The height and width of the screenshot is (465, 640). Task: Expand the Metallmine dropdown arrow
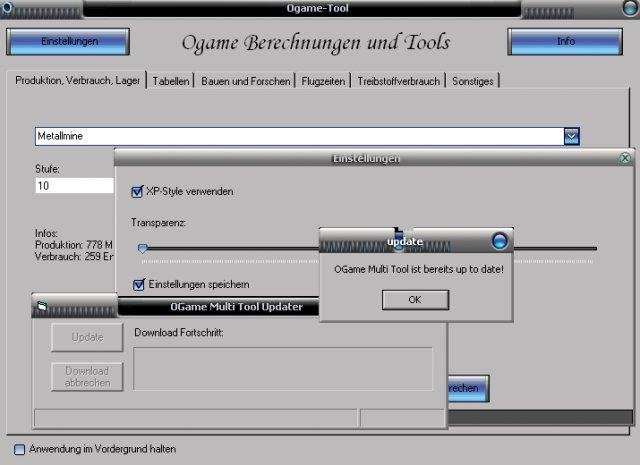coord(571,136)
